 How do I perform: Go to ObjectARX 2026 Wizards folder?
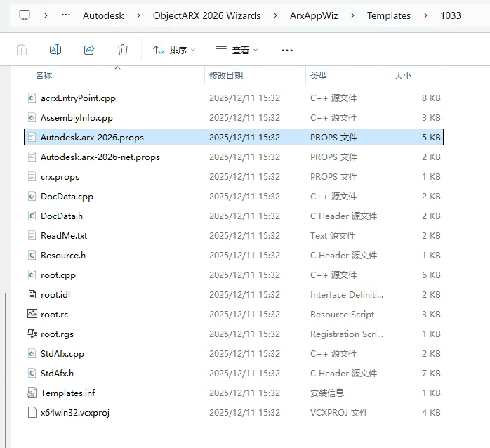tap(206, 15)
